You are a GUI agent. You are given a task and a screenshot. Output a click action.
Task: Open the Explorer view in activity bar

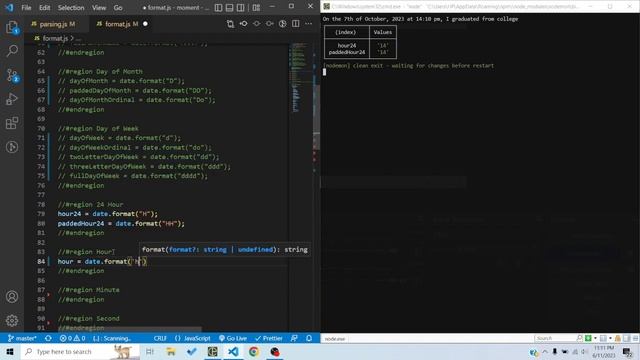(x=12, y=28)
